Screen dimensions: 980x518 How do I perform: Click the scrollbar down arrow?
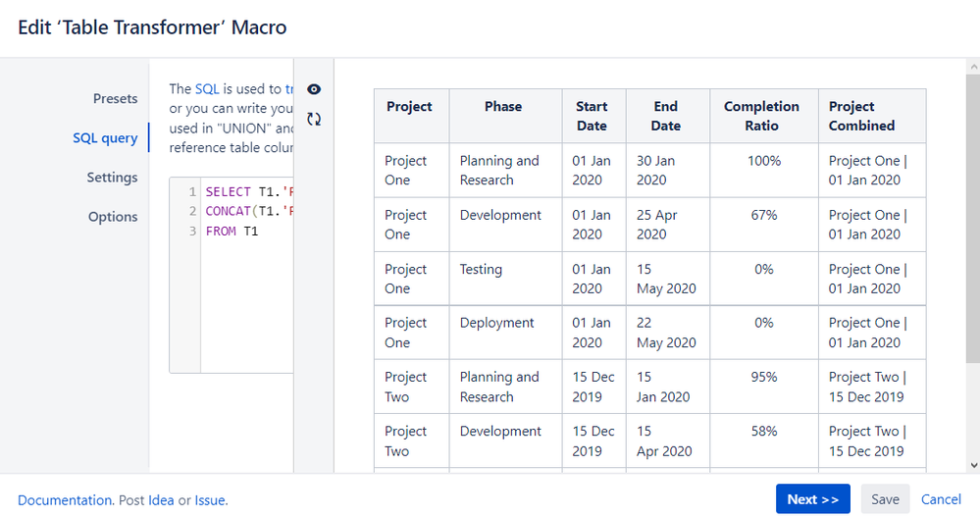tap(971, 465)
